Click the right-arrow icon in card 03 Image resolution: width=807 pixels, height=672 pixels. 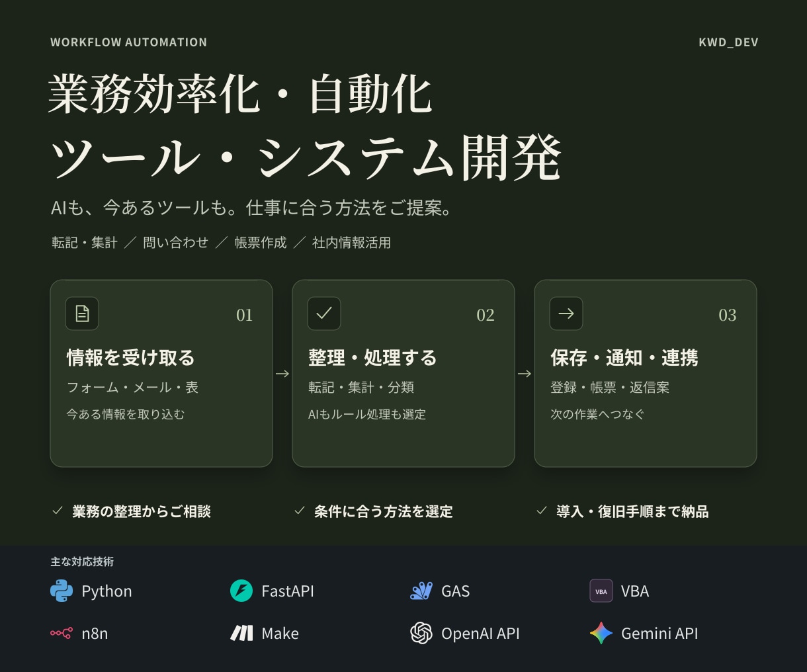click(566, 314)
